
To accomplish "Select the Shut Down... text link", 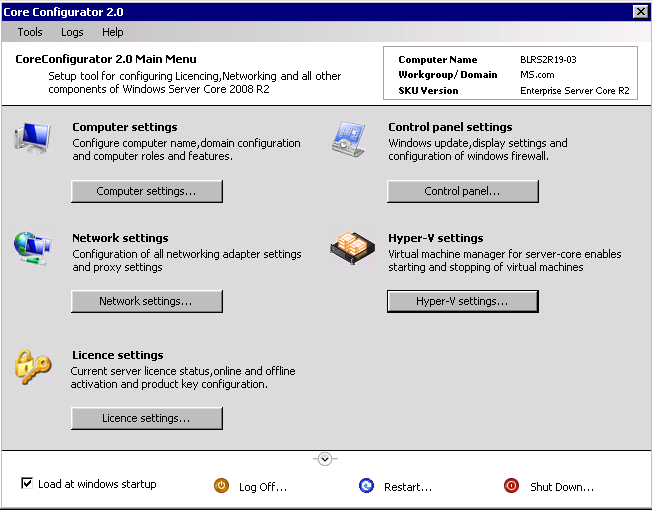I will tap(562, 487).
